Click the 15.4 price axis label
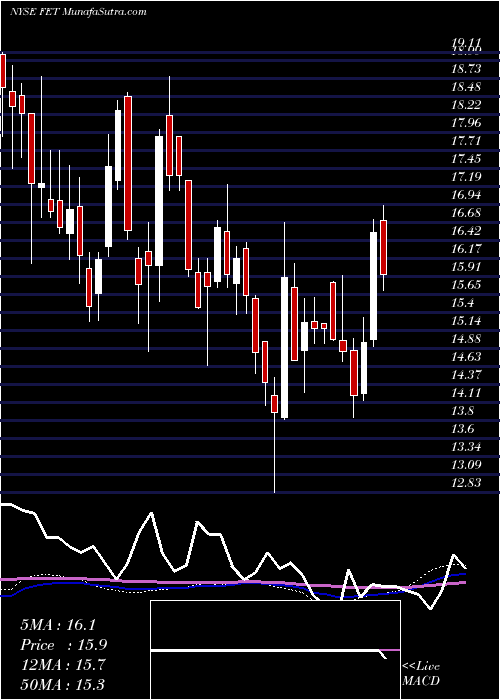500x700 pixels. click(462, 303)
